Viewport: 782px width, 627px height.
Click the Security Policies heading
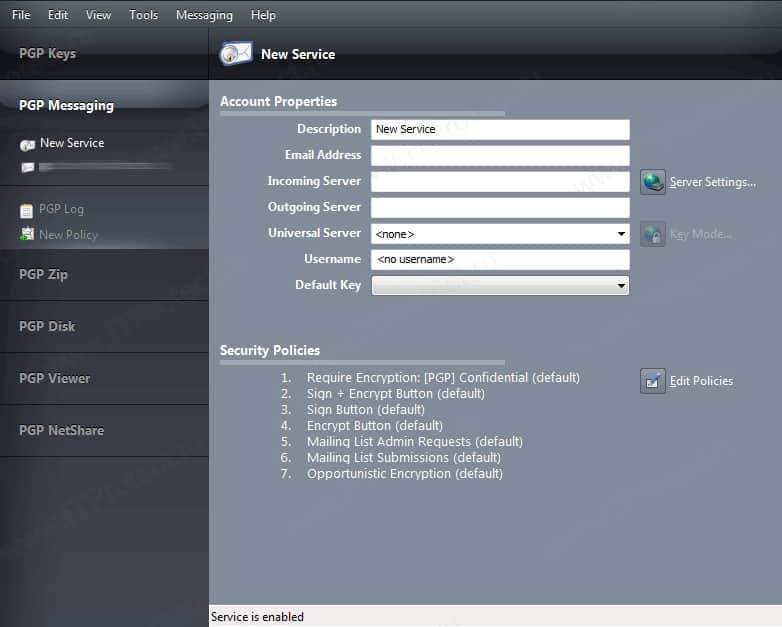[270, 350]
